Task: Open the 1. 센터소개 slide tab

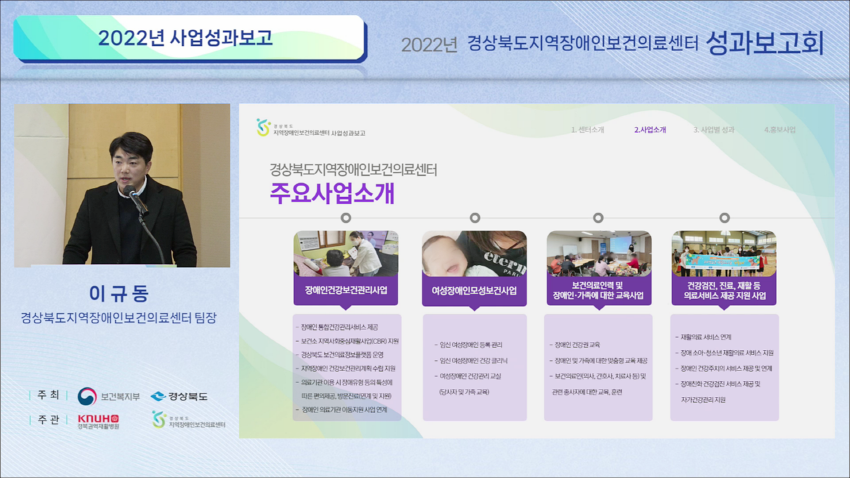Action: pos(588,130)
